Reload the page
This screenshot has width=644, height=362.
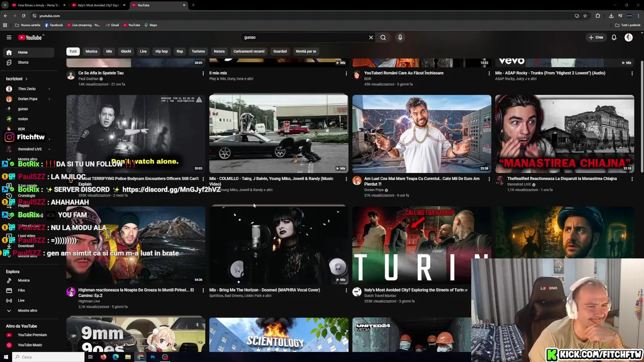(x=23, y=16)
